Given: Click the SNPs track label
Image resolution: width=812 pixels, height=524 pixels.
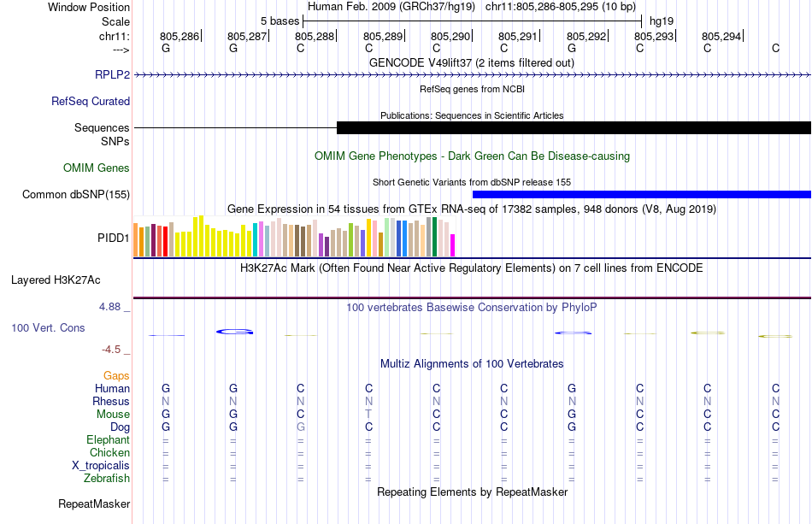Looking at the screenshot, I should [x=115, y=141].
